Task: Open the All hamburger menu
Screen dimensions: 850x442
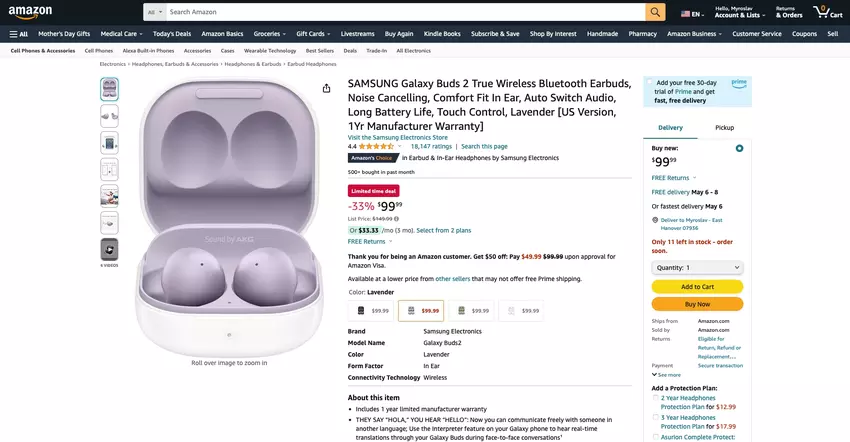Action: (18, 34)
